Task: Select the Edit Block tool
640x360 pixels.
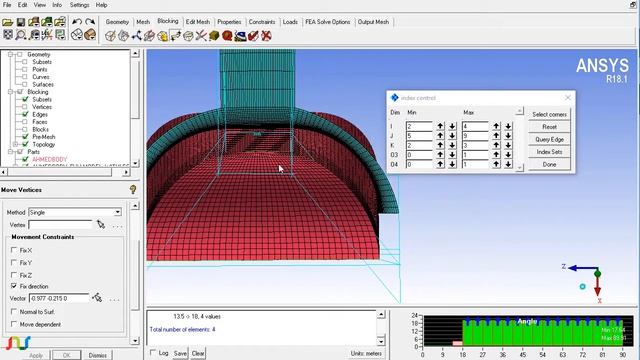Action: (149, 36)
